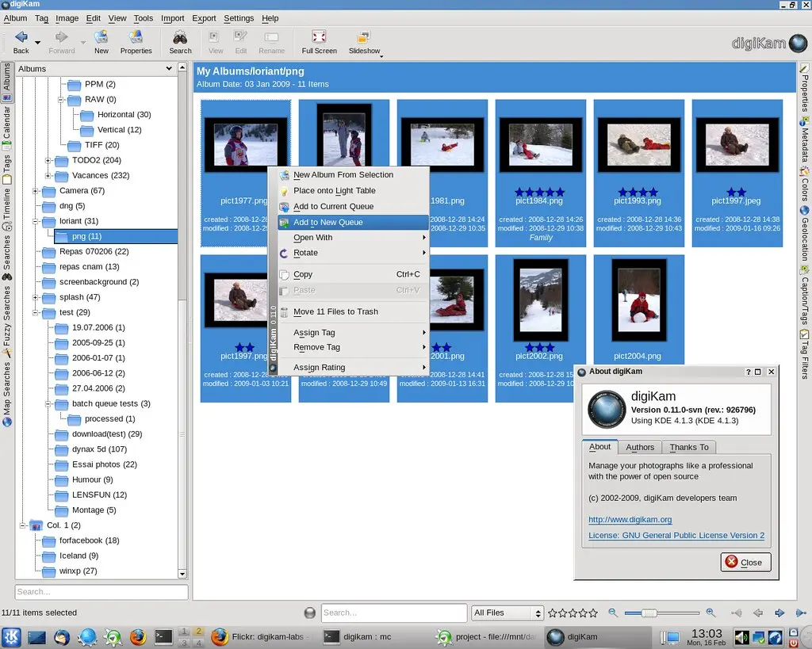The height and width of the screenshot is (649, 812).
Task: Select New Album From Selection
Action: pyautogui.click(x=353, y=175)
